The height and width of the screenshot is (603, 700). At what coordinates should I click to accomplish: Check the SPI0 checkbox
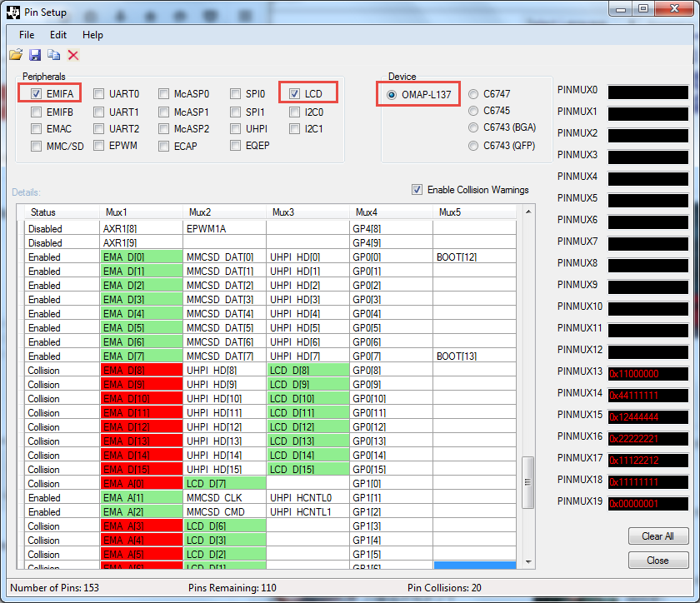point(235,94)
